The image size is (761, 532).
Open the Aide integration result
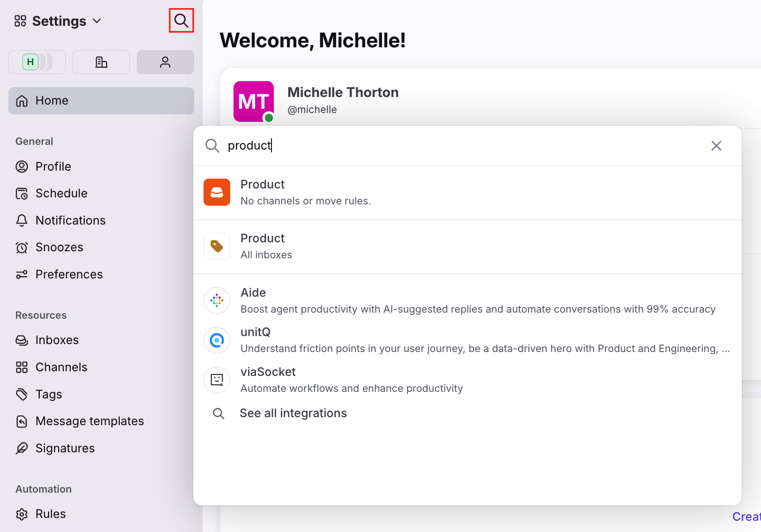(467, 300)
